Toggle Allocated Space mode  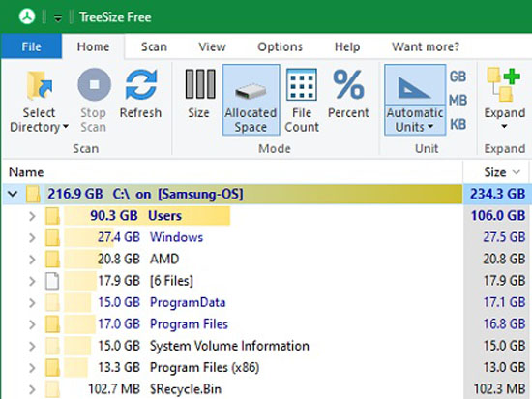251,100
